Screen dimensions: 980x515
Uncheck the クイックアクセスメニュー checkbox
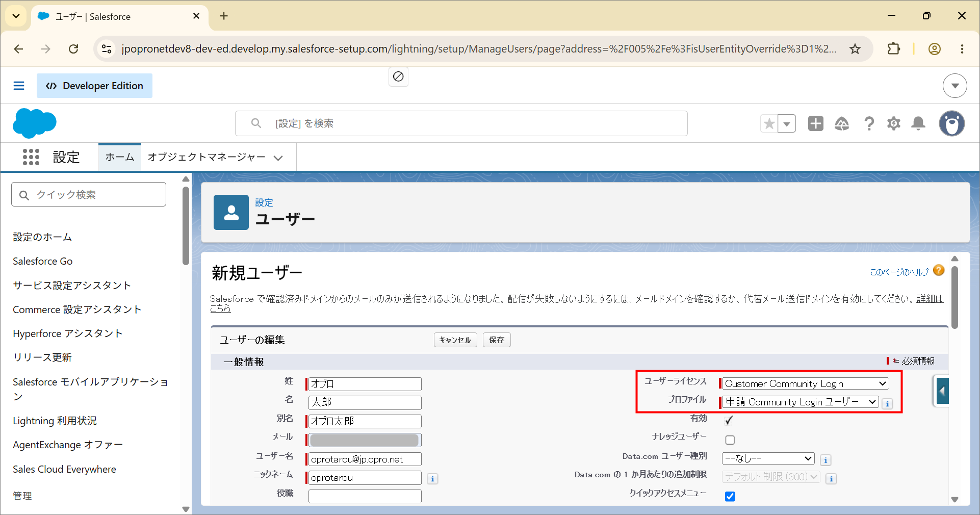click(730, 496)
